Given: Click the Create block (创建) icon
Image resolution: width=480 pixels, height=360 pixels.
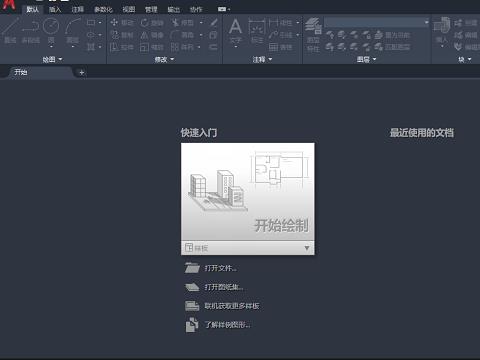Looking at the screenshot, I should (x=466, y=23).
